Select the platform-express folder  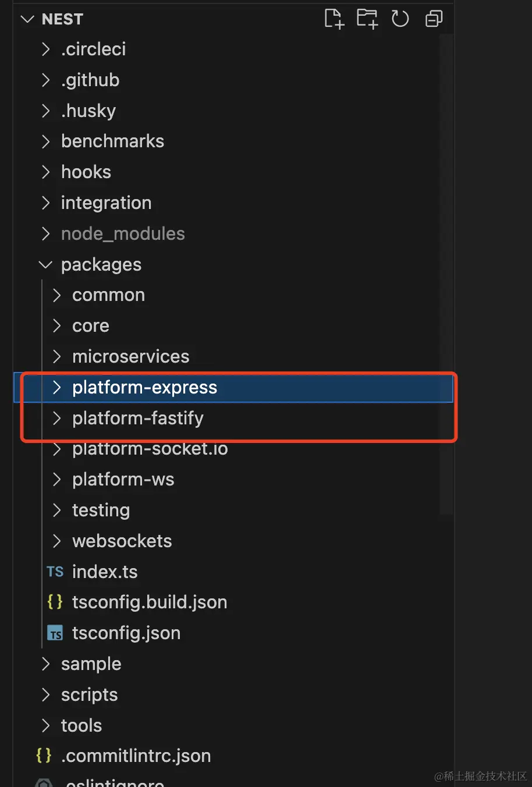coord(233,388)
